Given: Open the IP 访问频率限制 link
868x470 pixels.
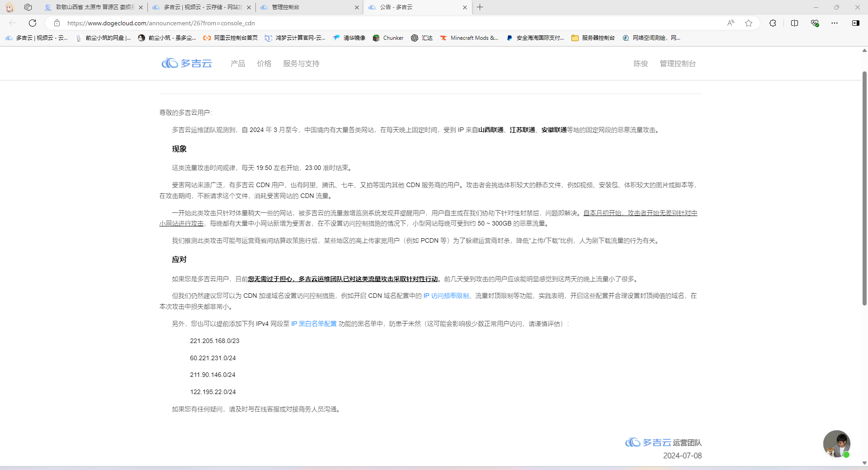Looking at the screenshot, I should click(x=446, y=296).
